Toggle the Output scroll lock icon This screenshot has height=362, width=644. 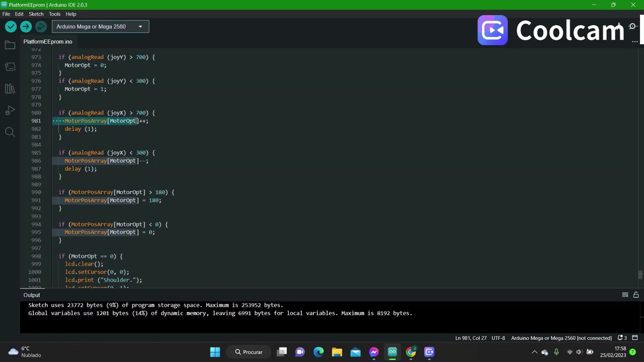[x=636, y=295]
